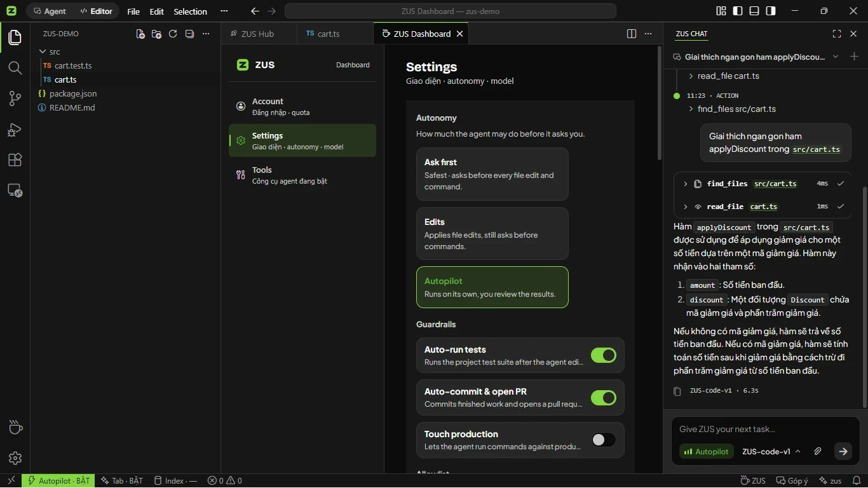
Task: Switch to Editor mode in title bar
Action: tap(96, 11)
